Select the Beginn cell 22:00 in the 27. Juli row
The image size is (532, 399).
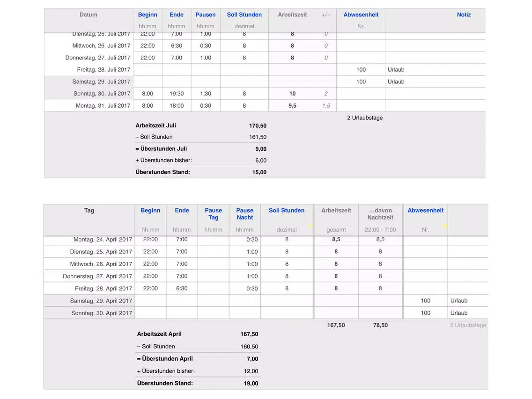148,58
